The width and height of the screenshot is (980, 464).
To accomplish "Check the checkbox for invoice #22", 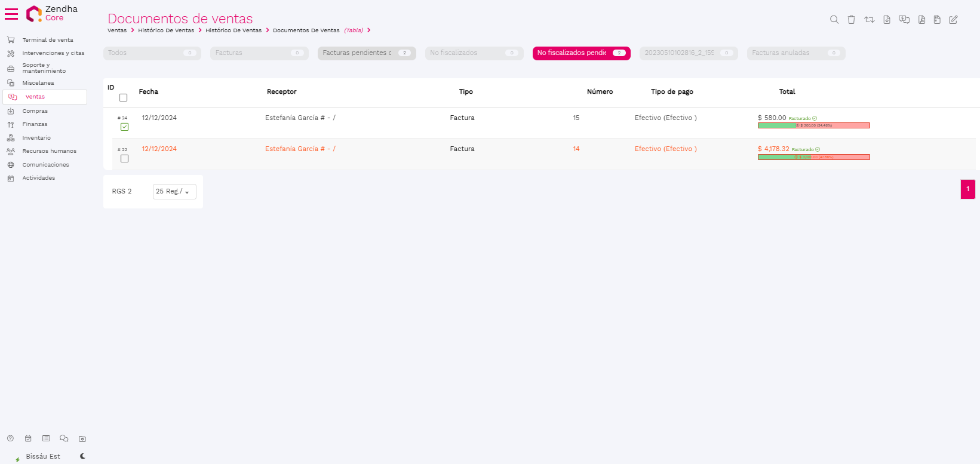I will click(124, 158).
